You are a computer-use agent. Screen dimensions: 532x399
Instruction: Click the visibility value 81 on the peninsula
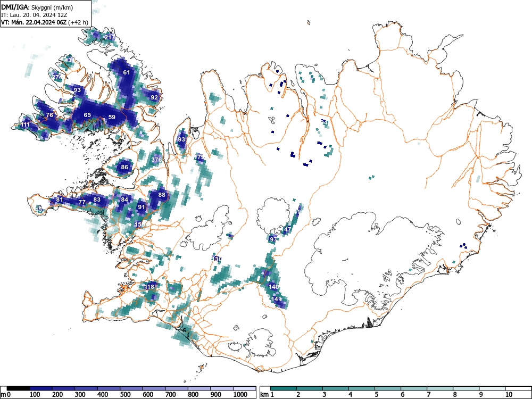[60, 199]
